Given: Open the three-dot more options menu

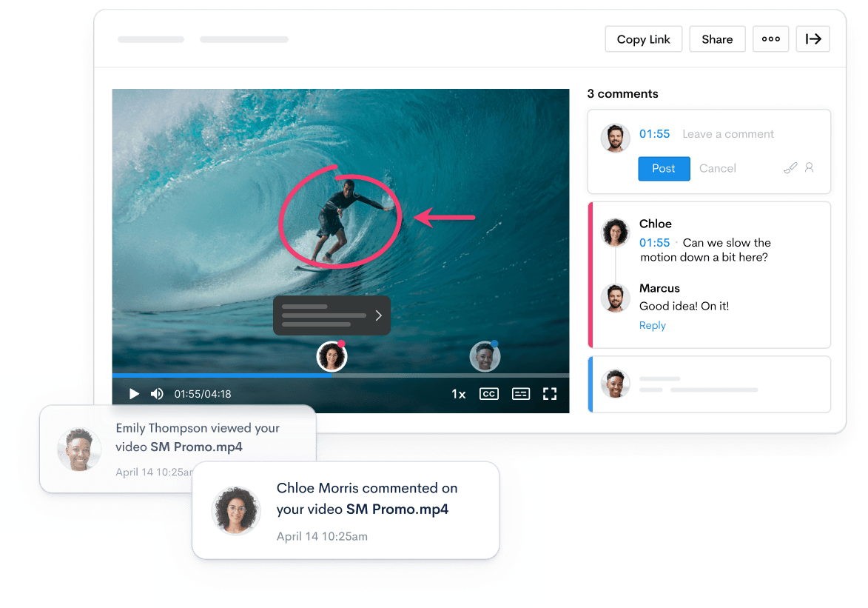Looking at the screenshot, I should (x=770, y=39).
